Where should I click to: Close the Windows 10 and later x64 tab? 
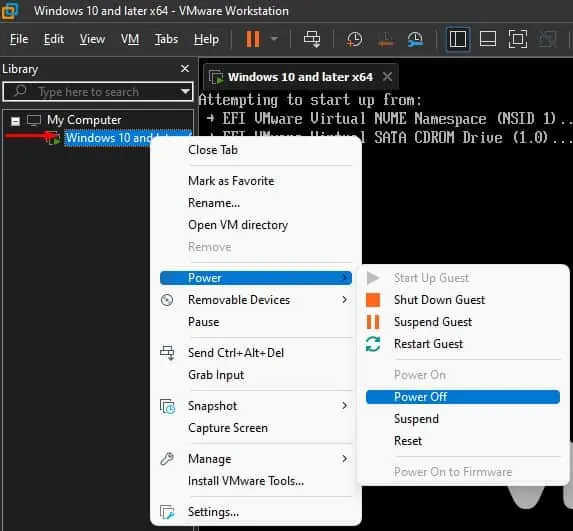[x=387, y=77]
